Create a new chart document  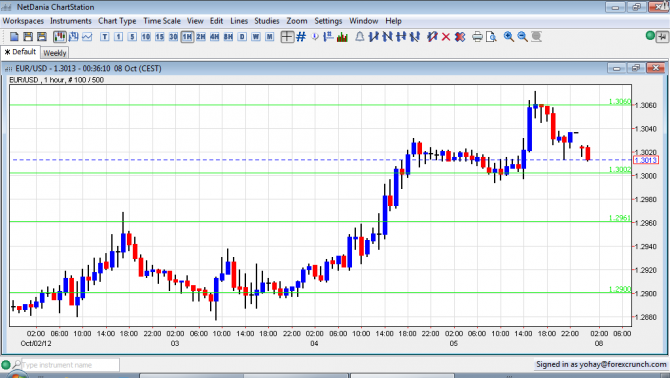[14, 37]
